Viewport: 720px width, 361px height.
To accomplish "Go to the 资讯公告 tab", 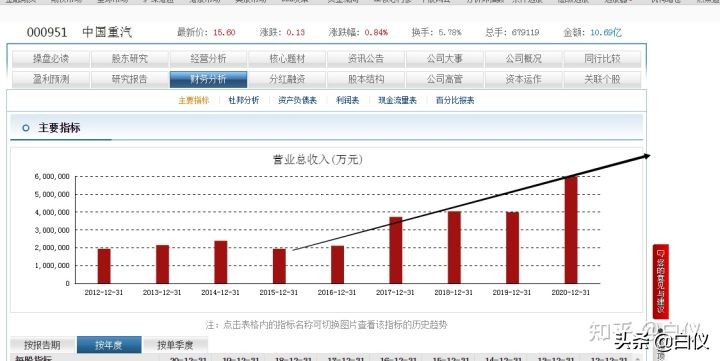I will (366, 59).
